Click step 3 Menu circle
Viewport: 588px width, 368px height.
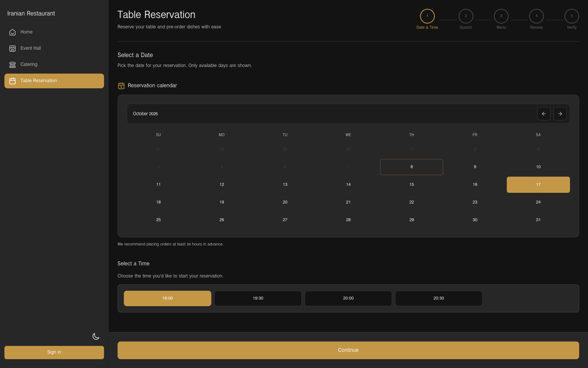pyautogui.click(x=501, y=16)
